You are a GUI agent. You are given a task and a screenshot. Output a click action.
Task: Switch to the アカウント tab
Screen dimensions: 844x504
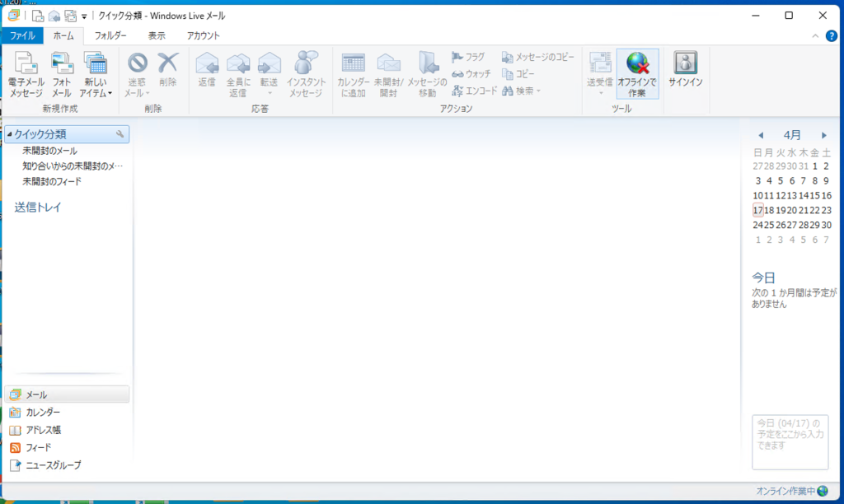pos(203,35)
